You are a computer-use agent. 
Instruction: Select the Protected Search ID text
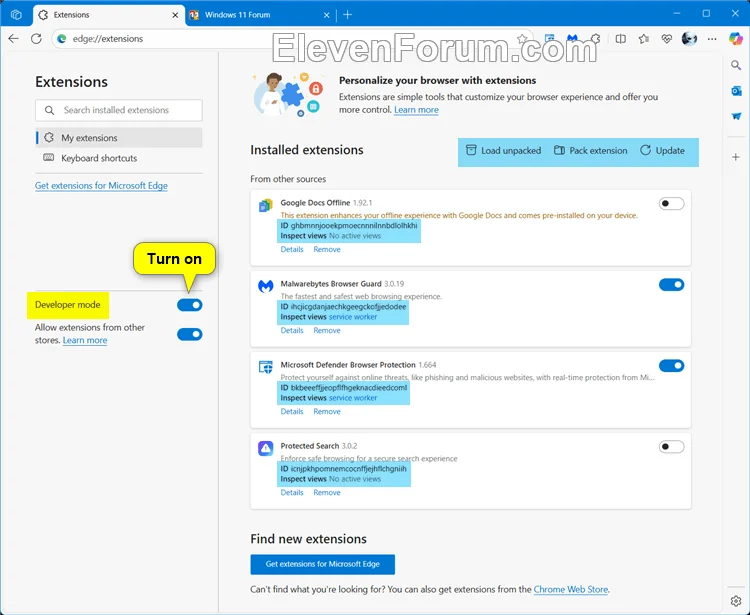pos(343,469)
